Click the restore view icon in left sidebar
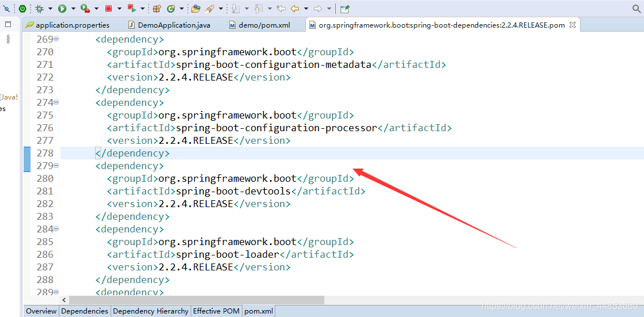The image size is (644, 317). point(8,24)
